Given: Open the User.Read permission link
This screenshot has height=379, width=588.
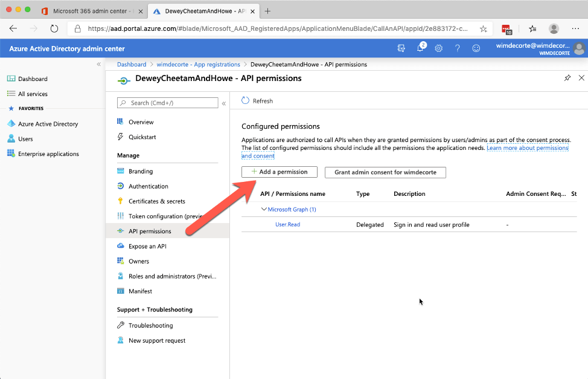Looking at the screenshot, I should 287,225.
